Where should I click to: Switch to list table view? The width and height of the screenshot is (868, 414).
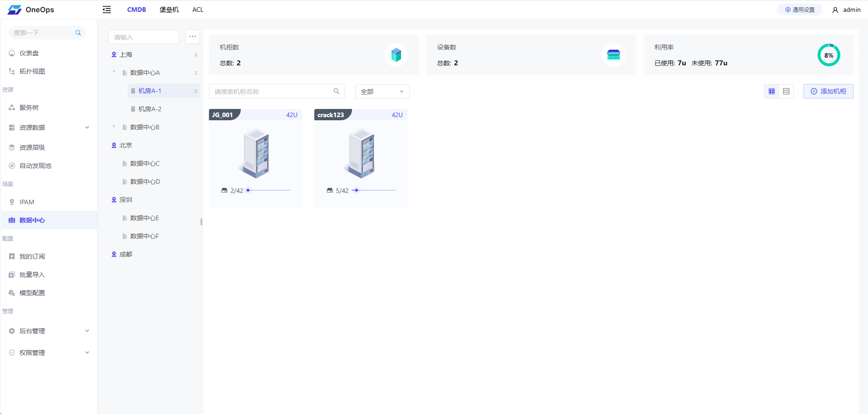click(786, 91)
